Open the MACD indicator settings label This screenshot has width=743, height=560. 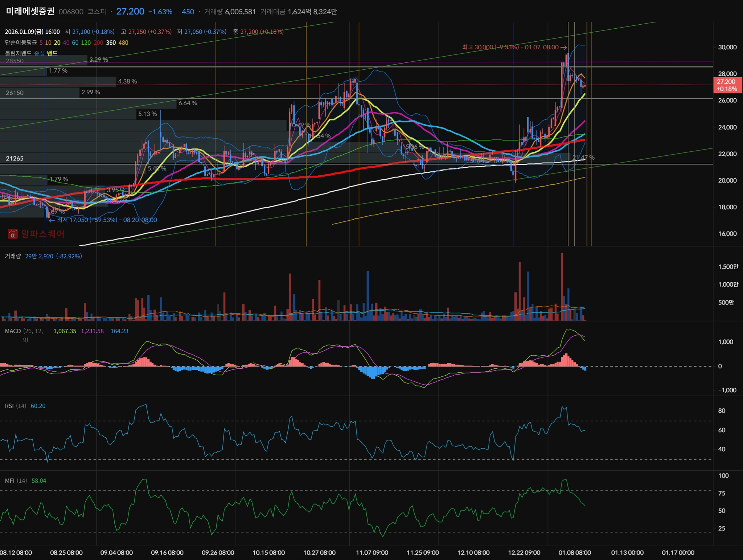pyautogui.click(x=13, y=331)
